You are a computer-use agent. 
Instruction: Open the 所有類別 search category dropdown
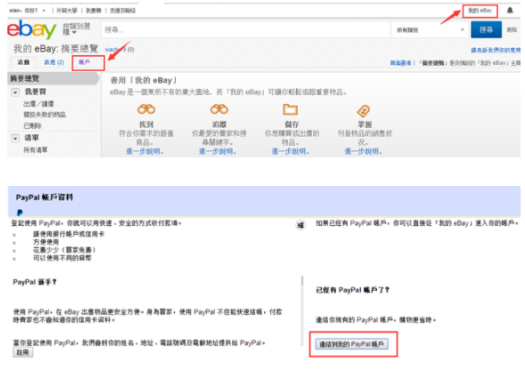[x=430, y=30]
